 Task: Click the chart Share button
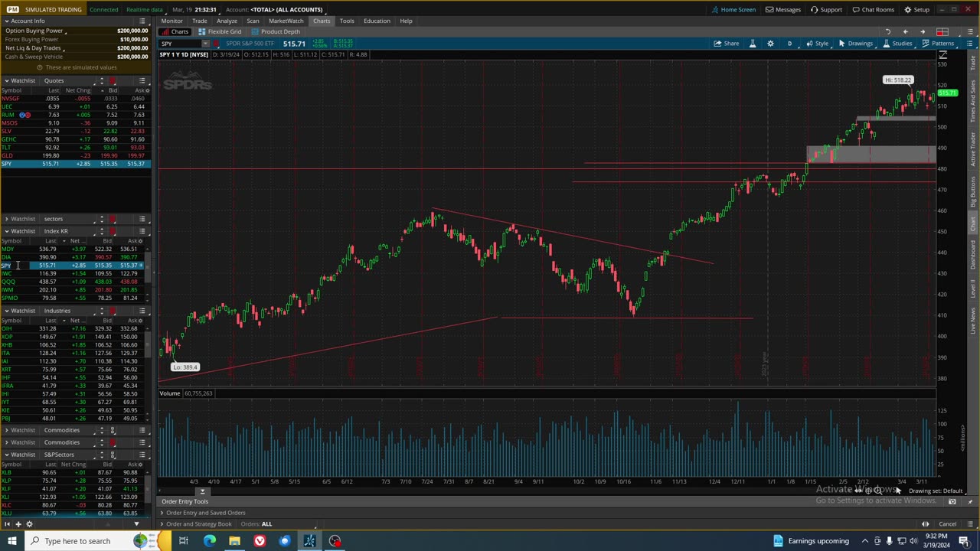tap(727, 44)
